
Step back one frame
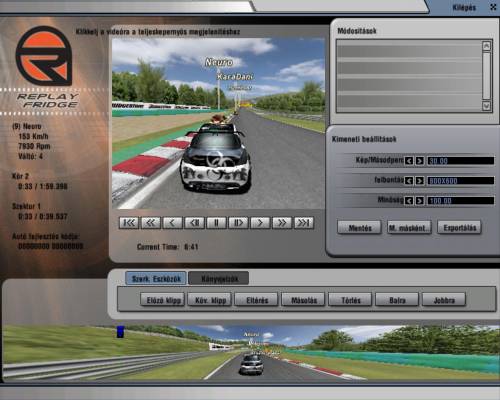194,223
